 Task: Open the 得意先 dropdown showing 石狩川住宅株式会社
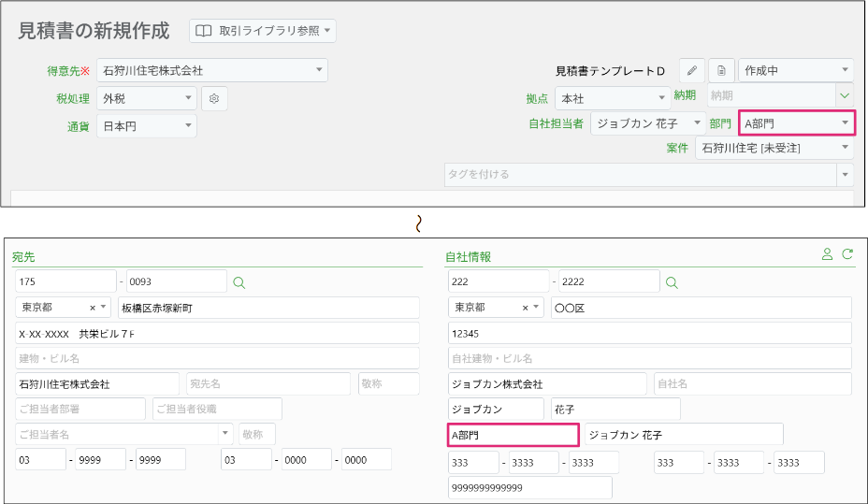tap(212, 70)
